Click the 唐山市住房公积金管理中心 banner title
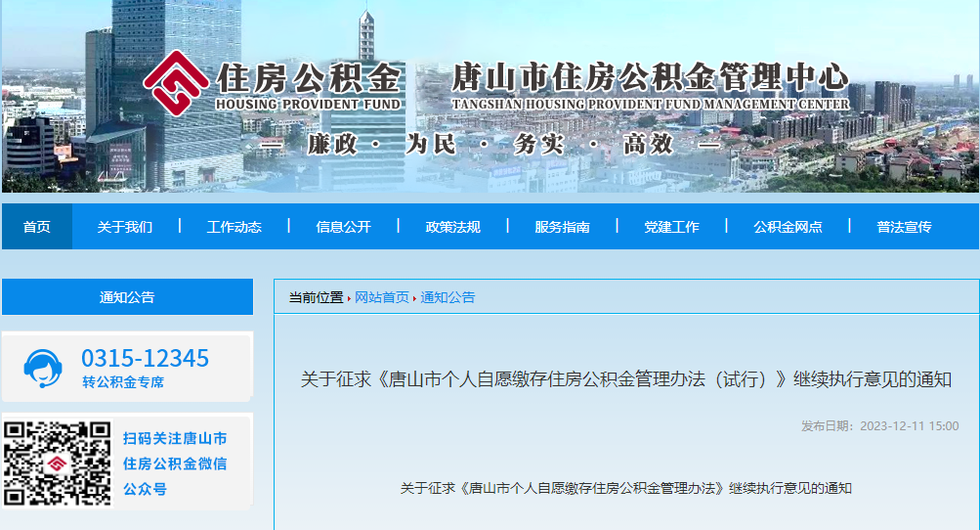 [x=649, y=77]
